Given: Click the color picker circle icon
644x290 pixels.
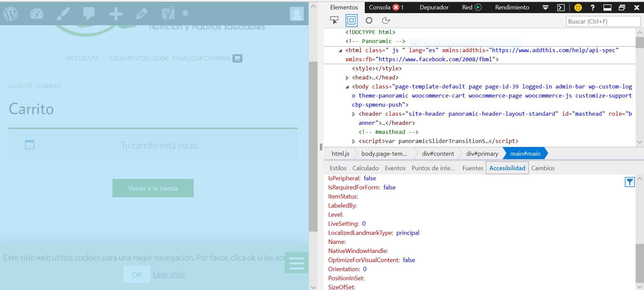Looking at the screenshot, I should tap(369, 21).
